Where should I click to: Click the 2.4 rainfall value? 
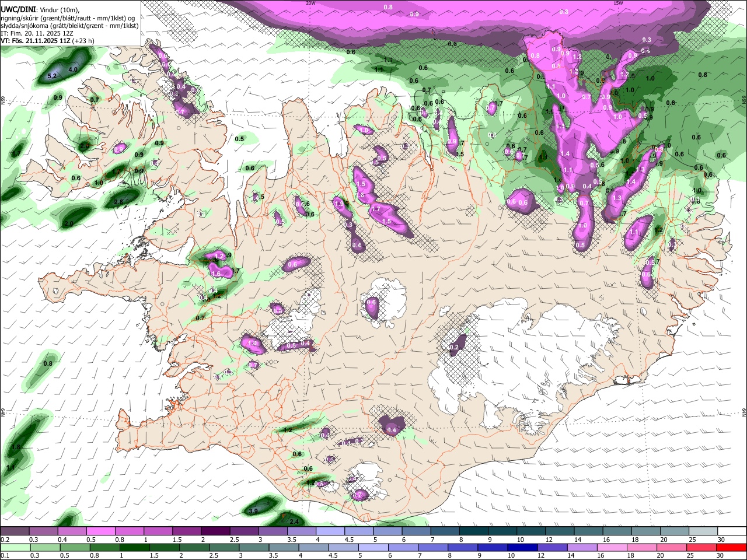pos(294,521)
